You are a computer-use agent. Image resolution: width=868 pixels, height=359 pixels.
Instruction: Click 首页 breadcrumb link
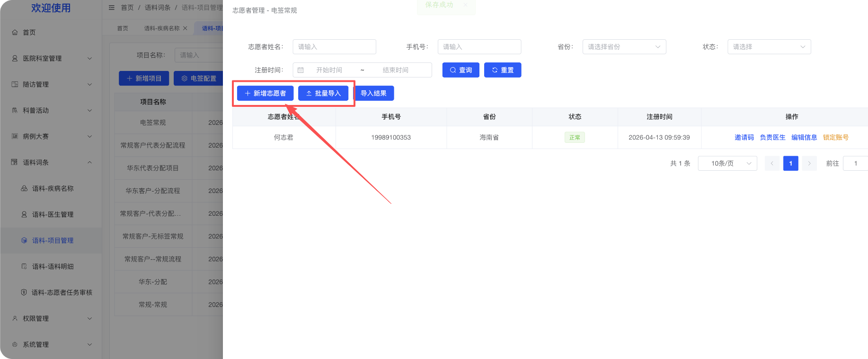pos(127,8)
